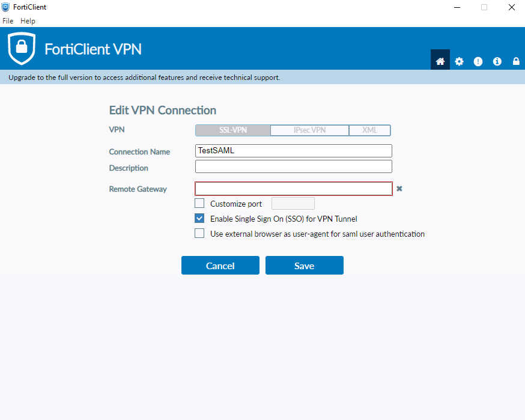Click the lock settings icon

515,61
